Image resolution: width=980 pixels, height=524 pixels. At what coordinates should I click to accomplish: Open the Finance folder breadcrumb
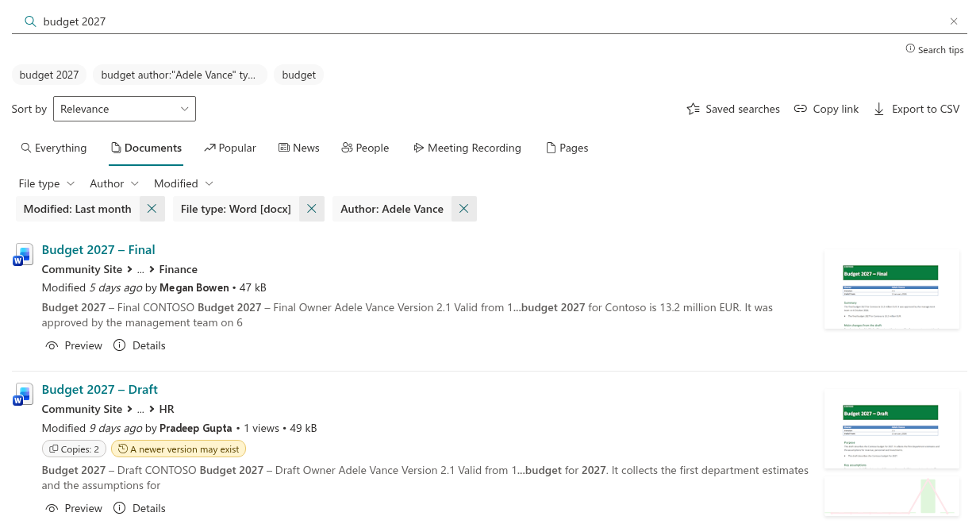[x=178, y=269]
